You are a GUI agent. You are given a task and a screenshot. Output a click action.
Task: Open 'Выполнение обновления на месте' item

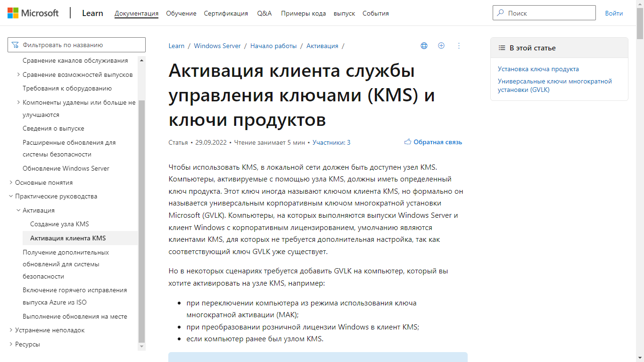click(x=75, y=316)
